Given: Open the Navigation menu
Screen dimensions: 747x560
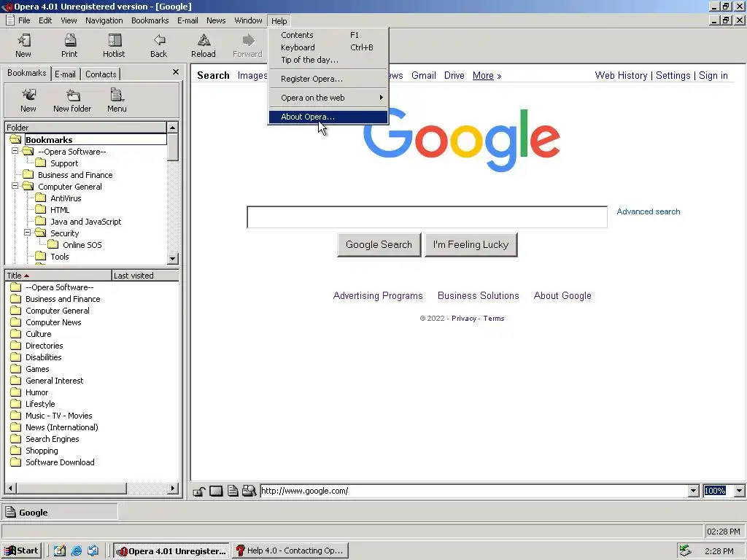Looking at the screenshot, I should click(104, 20).
